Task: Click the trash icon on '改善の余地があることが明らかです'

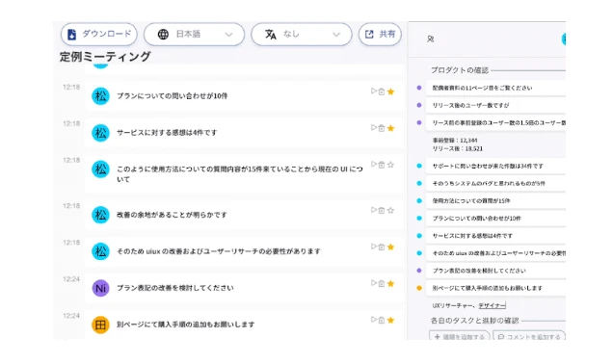Action: point(382,210)
